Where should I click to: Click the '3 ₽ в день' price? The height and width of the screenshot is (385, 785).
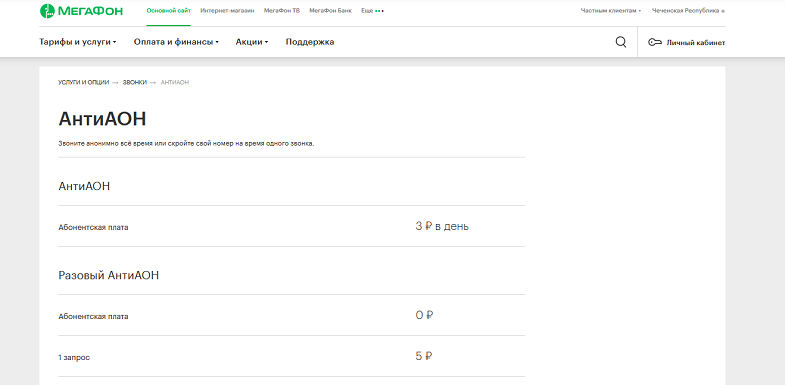point(442,226)
